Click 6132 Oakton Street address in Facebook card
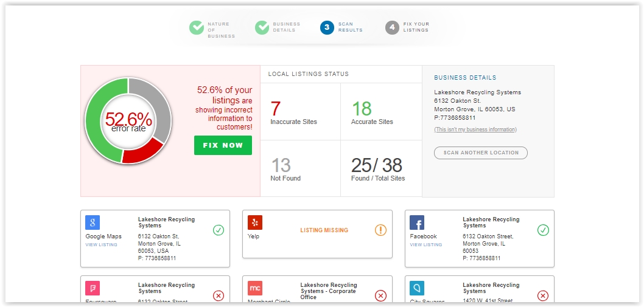 coord(488,236)
